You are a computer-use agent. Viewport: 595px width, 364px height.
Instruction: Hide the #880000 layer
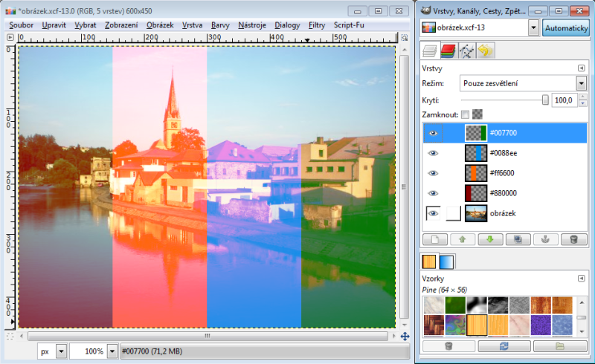(x=433, y=193)
